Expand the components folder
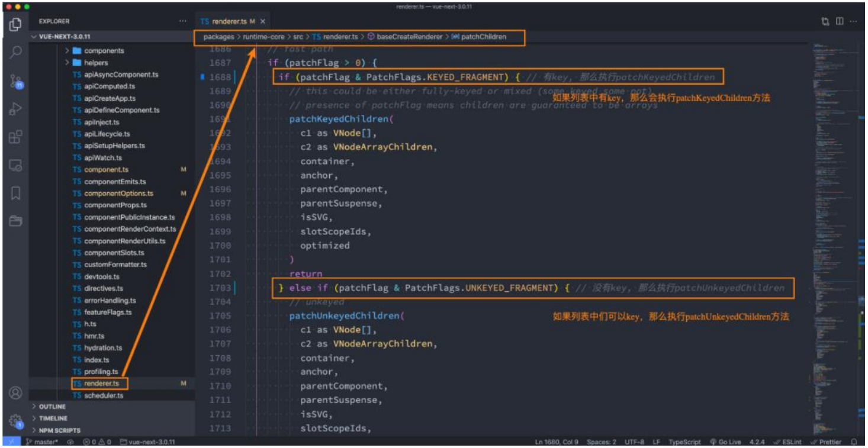The width and height of the screenshot is (868, 448). pos(104,51)
